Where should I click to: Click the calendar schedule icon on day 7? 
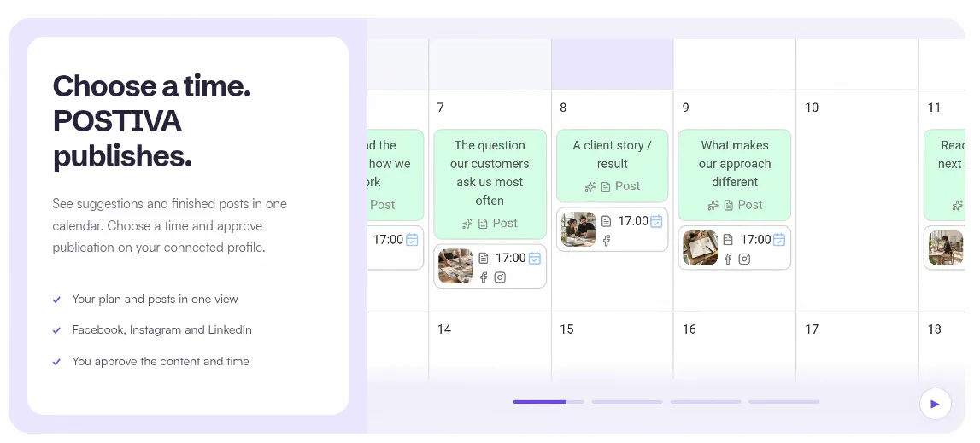click(x=534, y=258)
